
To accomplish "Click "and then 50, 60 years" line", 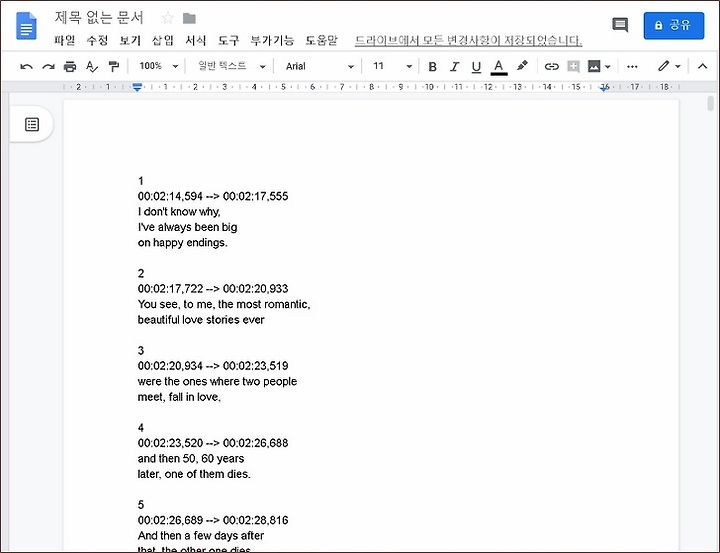I will tap(191, 458).
